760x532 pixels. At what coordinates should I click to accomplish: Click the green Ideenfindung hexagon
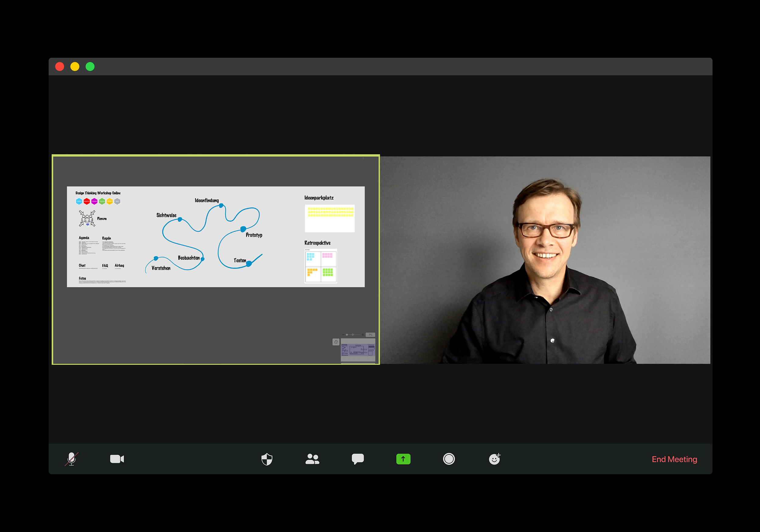click(x=102, y=201)
